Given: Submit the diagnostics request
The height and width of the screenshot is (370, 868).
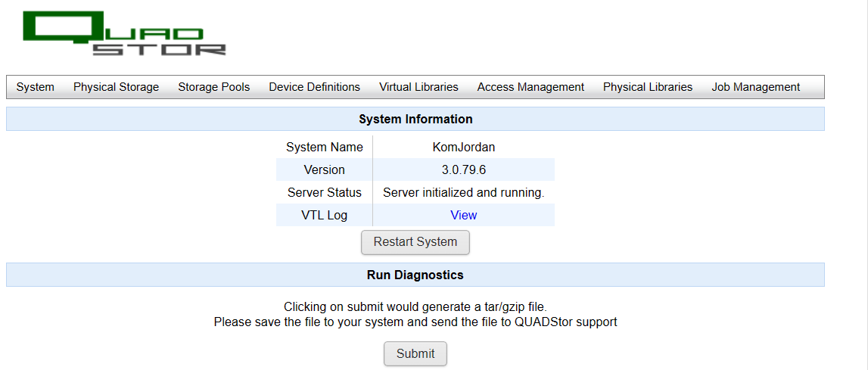Looking at the screenshot, I should pyautogui.click(x=415, y=353).
